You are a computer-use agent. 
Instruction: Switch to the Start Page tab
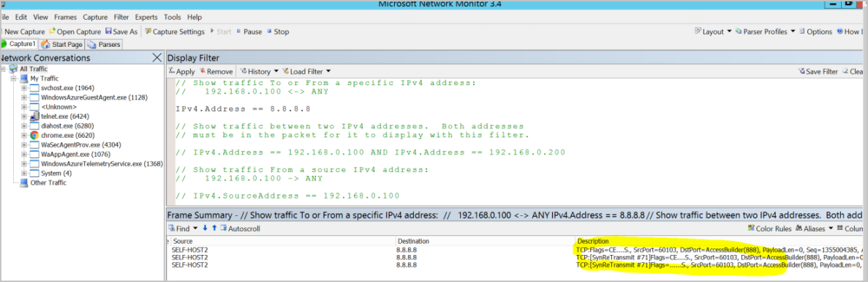pos(61,44)
